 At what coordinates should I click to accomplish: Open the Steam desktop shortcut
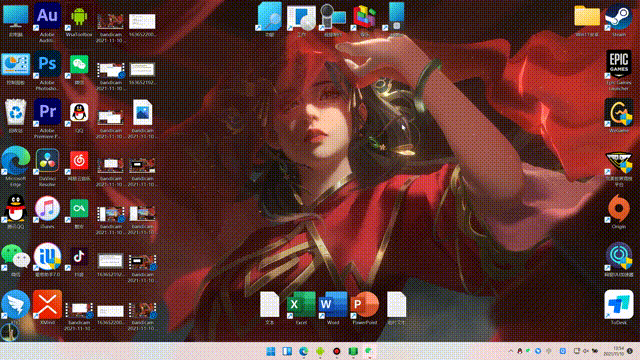click(619, 17)
